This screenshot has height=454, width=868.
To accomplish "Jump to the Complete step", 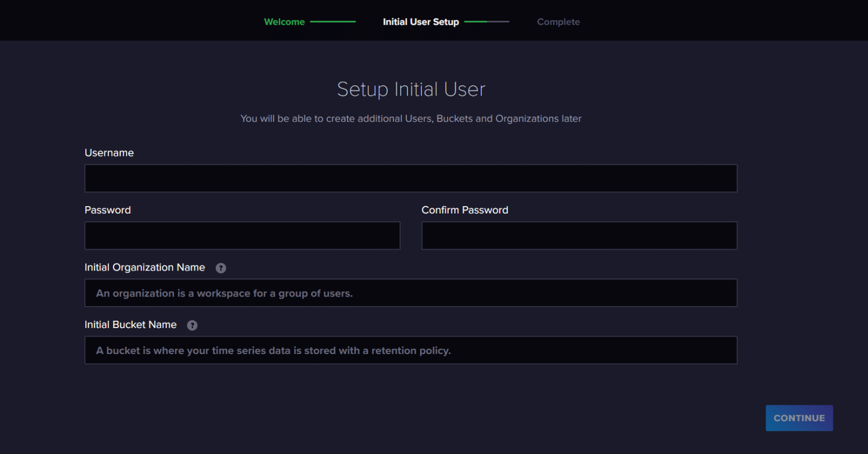I will (558, 22).
